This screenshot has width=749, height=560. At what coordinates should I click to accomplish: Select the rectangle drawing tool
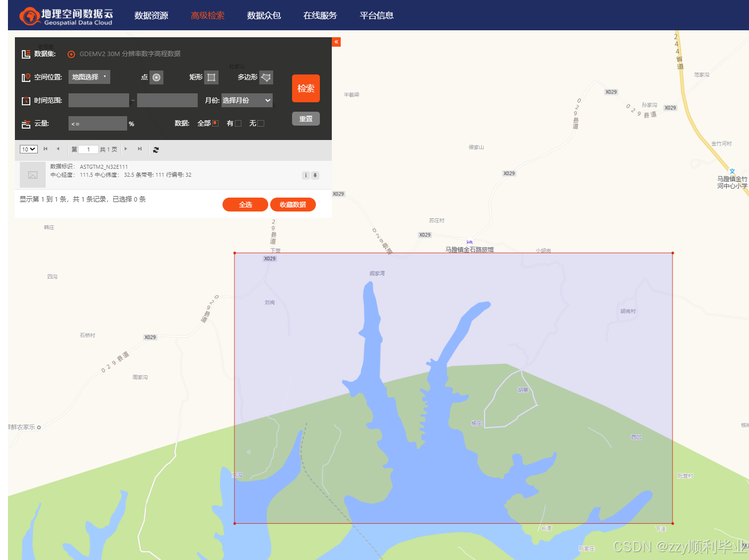[211, 77]
